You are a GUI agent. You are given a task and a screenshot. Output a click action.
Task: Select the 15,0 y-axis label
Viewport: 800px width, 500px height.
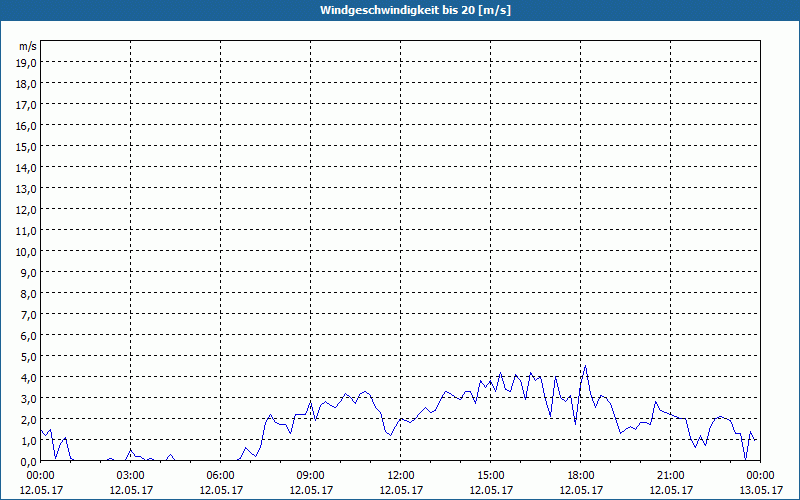click(28, 146)
